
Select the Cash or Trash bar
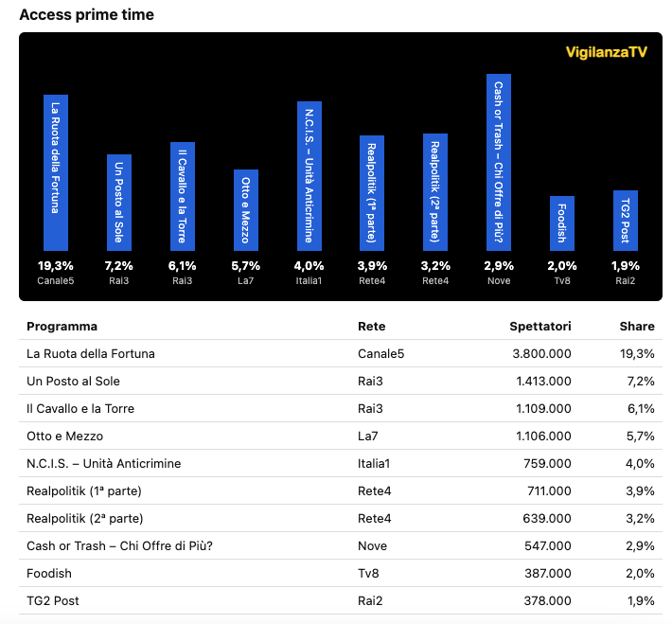coord(499,162)
